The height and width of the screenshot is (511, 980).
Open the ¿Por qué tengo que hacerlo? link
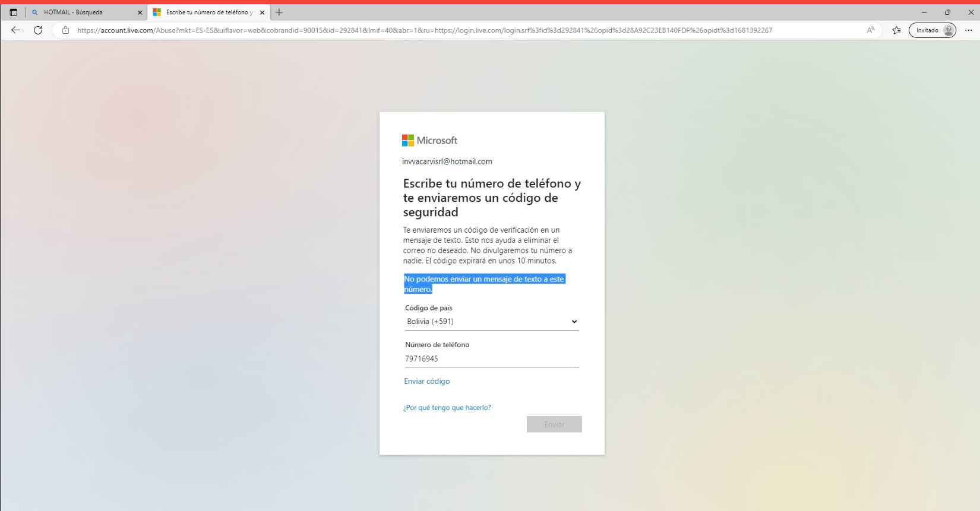click(447, 408)
